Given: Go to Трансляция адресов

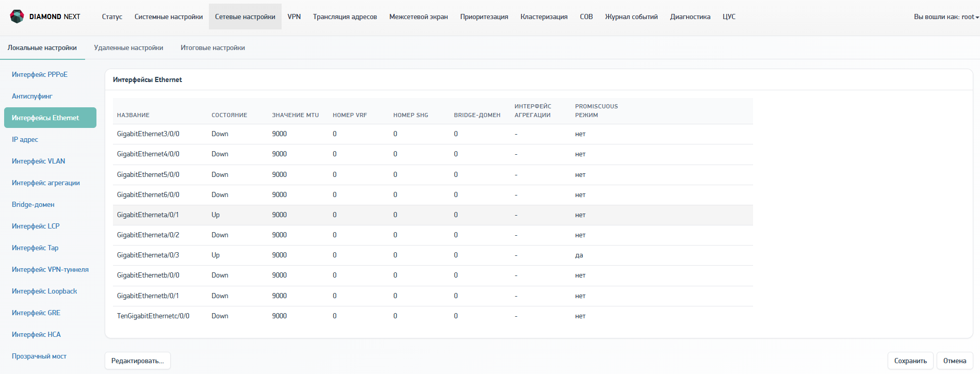Looking at the screenshot, I should click(x=345, y=17).
